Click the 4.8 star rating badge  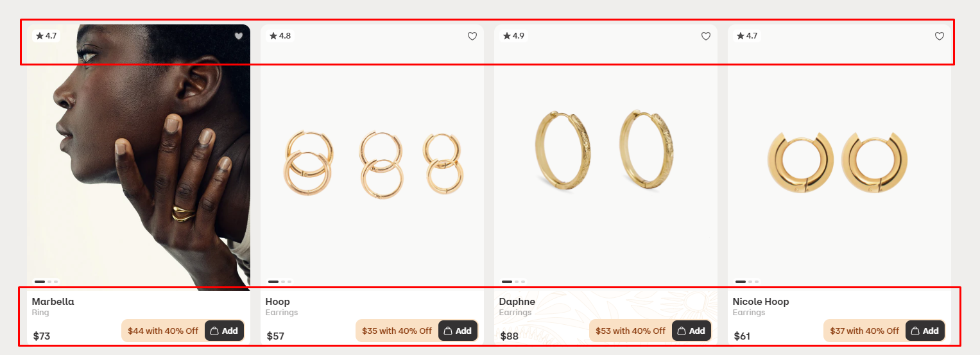click(x=280, y=36)
